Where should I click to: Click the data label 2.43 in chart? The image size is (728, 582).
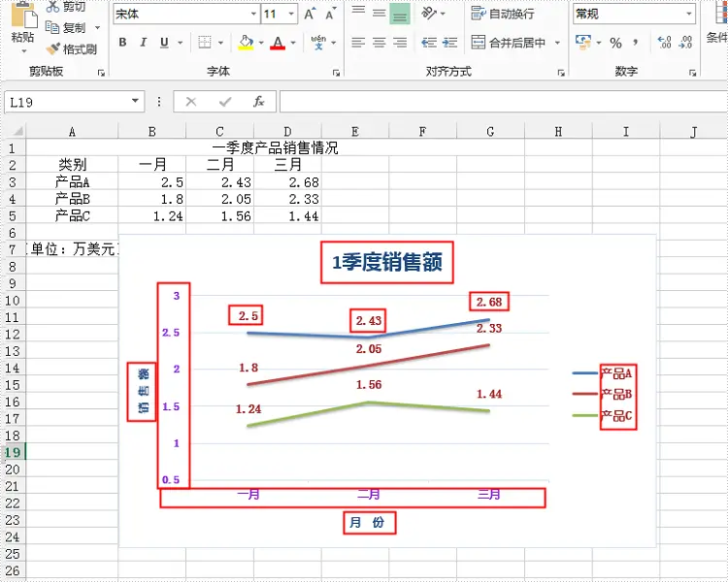[x=369, y=320]
